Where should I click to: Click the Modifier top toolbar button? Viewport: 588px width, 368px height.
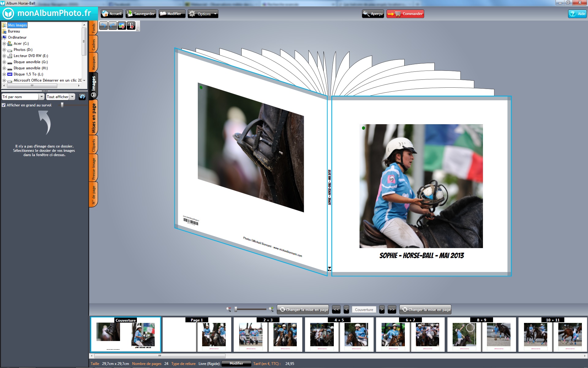point(172,14)
